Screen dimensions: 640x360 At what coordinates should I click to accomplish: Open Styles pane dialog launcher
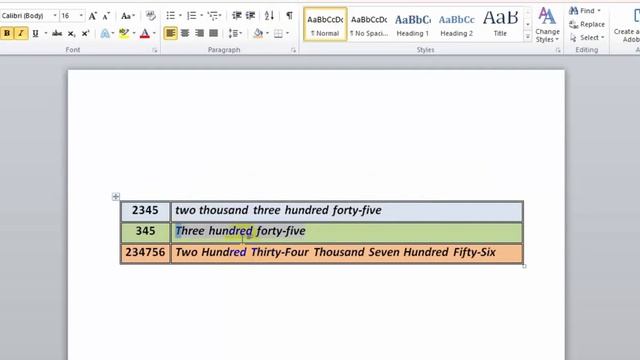(x=558, y=50)
